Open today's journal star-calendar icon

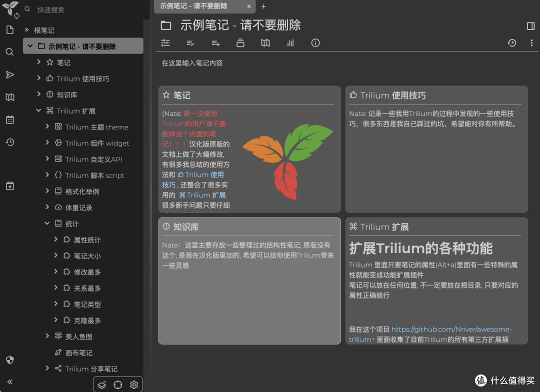coord(10,186)
